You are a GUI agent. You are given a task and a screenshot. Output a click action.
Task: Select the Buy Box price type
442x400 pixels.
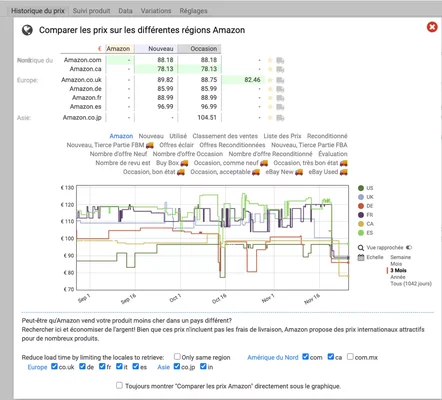[x=172, y=163]
